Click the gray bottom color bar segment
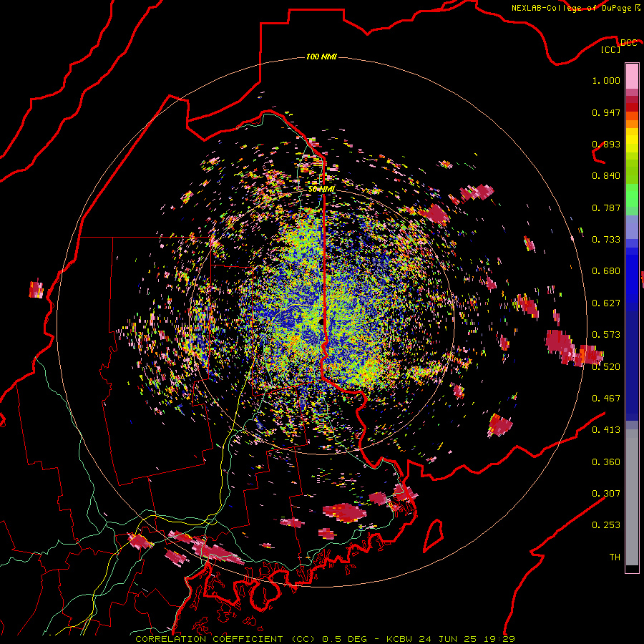Screen dimensions: 644x644 tap(632, 497)
